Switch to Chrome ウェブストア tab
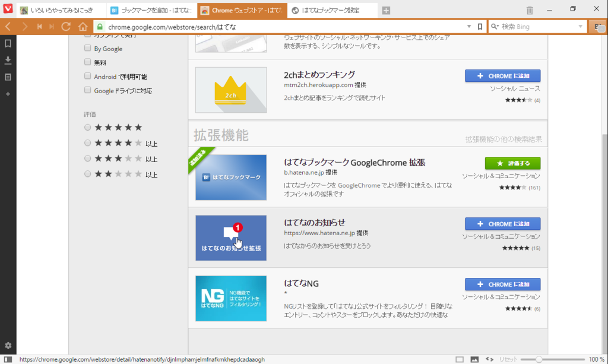 click(242, 11)
